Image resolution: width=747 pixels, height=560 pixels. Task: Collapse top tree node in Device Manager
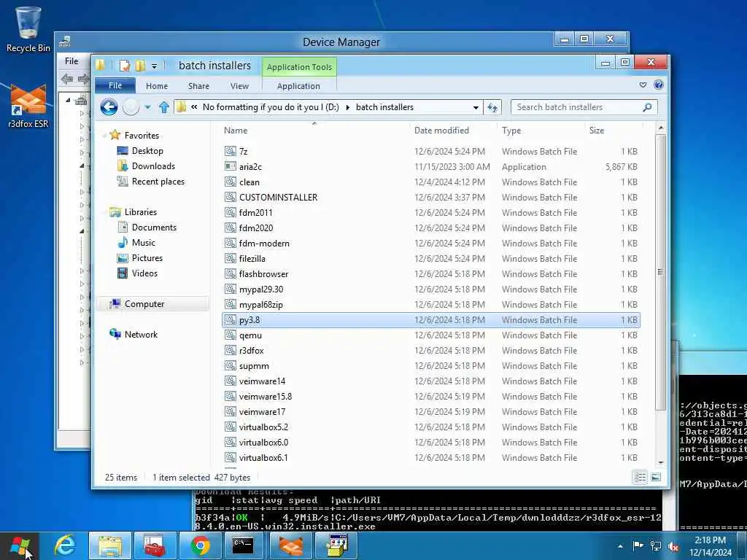68,100
